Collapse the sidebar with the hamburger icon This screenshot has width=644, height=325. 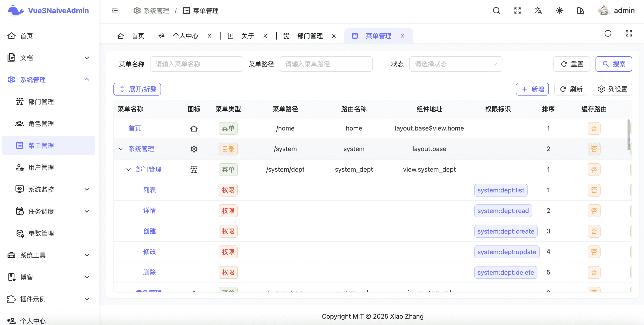[115, 11]
